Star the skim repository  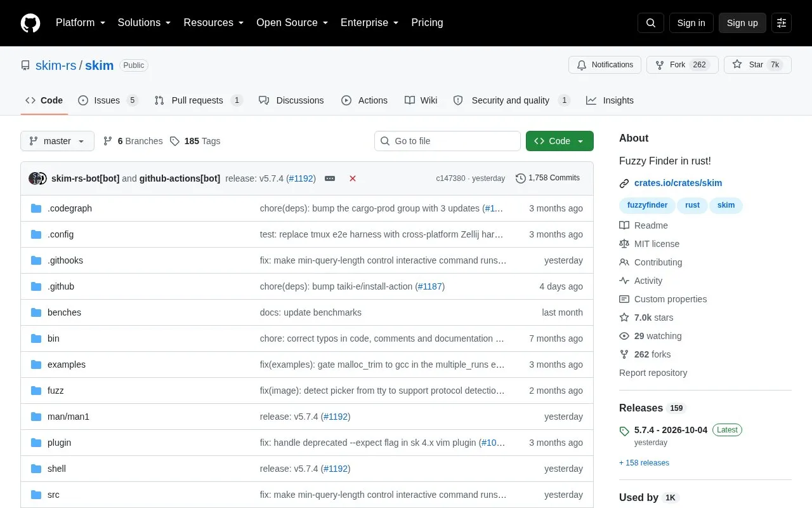tap(757, 65)
